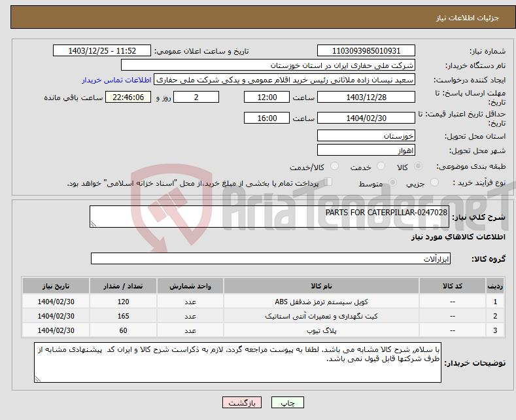Click the response deadline date 1403/12/28 field
The image size is (516, 420).
366,97
